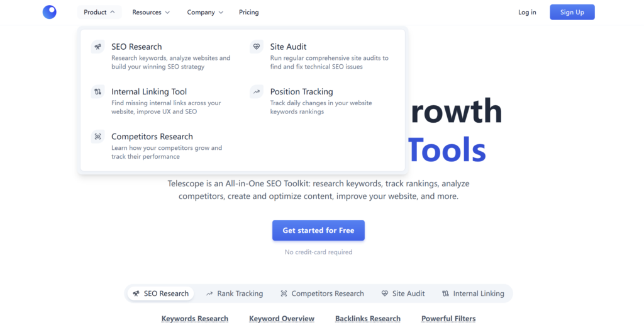Open the Pricing page
This screenshot has width=644, height=330.
point(249,13)
